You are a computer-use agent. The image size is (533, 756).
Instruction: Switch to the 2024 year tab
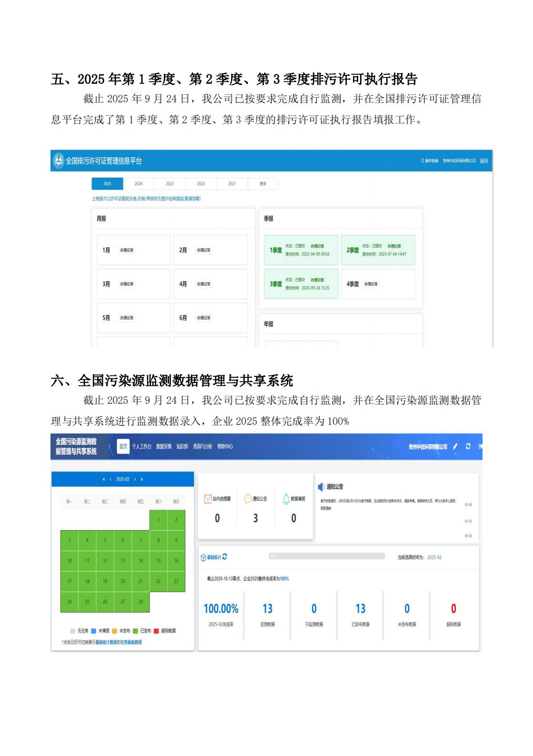coord(139,184)
